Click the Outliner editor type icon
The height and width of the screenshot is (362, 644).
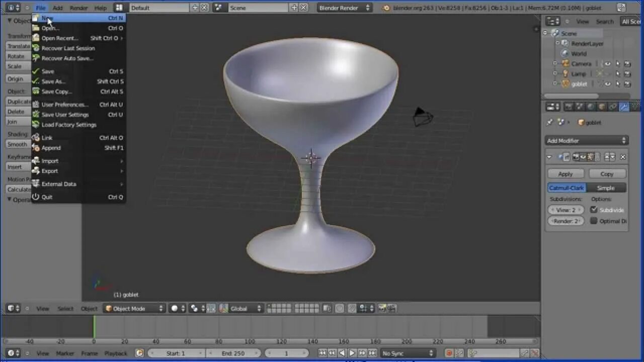[553, 21]
